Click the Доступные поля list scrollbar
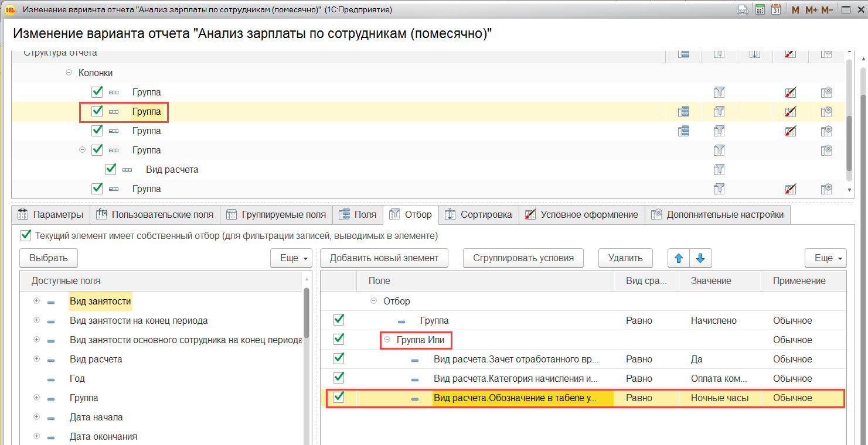Screen dimensions: 868x445 (x=307, y=313)
